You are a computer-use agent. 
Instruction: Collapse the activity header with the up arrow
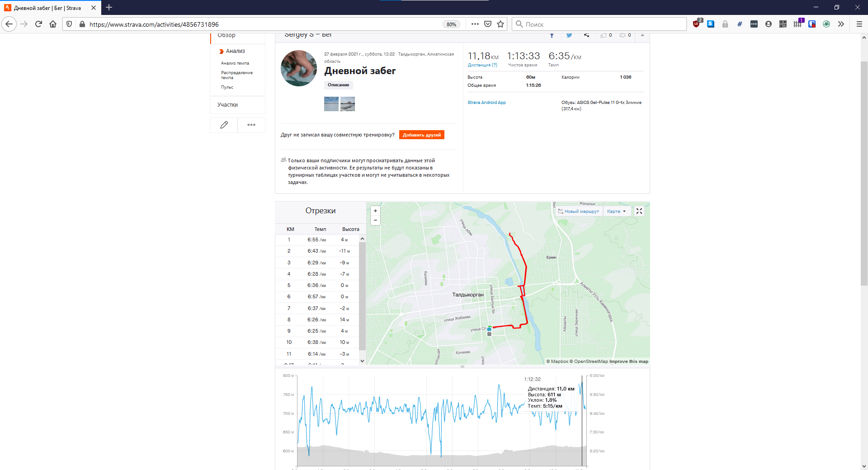point(642,35)
